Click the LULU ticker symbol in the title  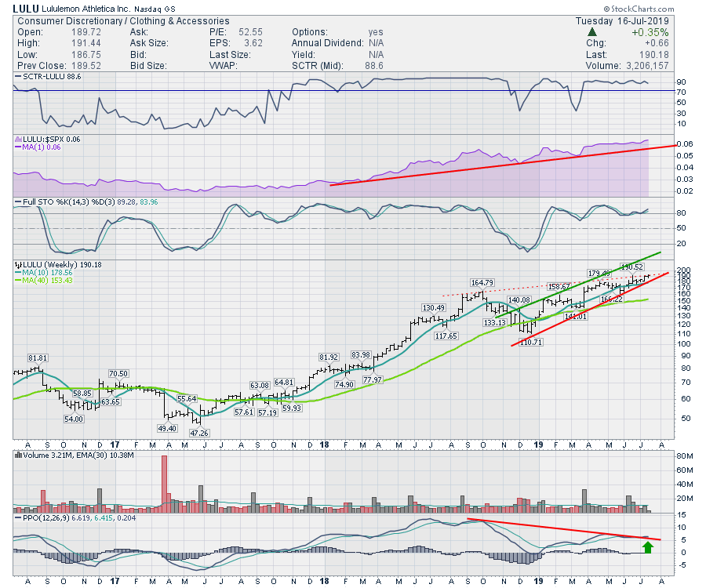pyautogui.click(x=26, y=8)
